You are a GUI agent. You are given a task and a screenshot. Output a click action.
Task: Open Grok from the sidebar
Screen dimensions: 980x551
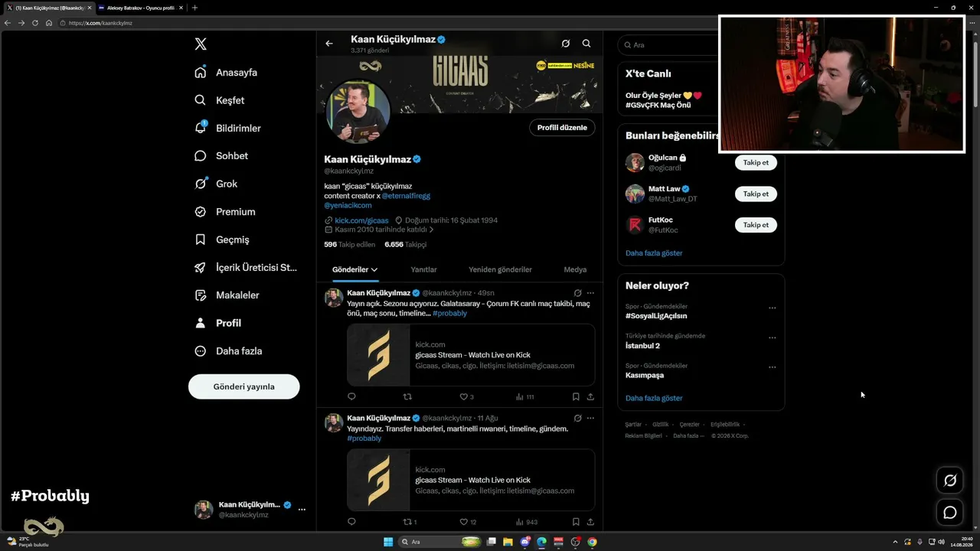click(x=216, y=184)
